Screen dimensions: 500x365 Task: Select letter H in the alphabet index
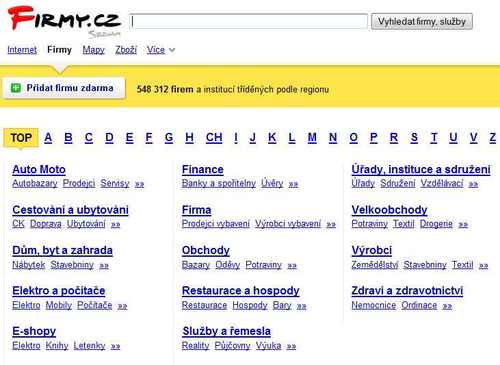coord(189,138)
